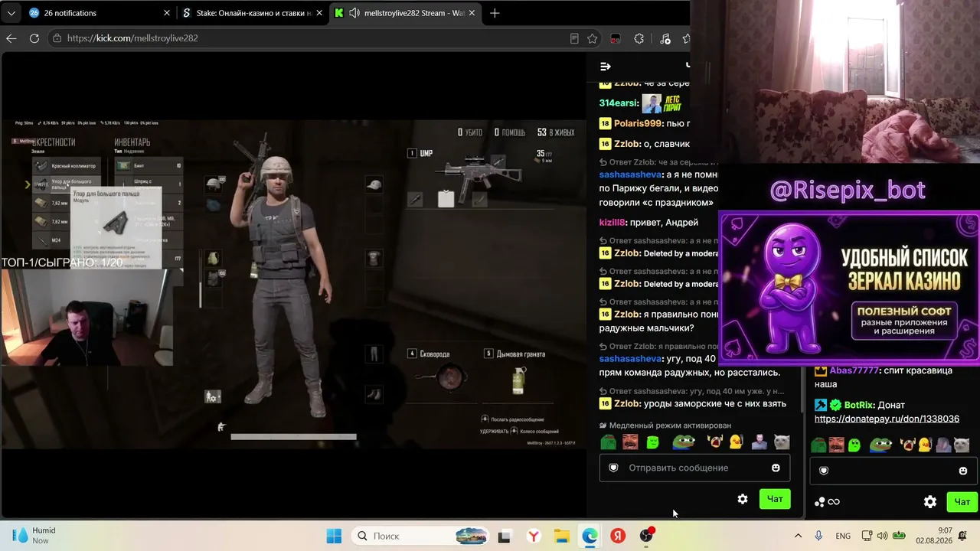
Task: Click the 314earsi username in chat
Action: (x=619, y=103)
